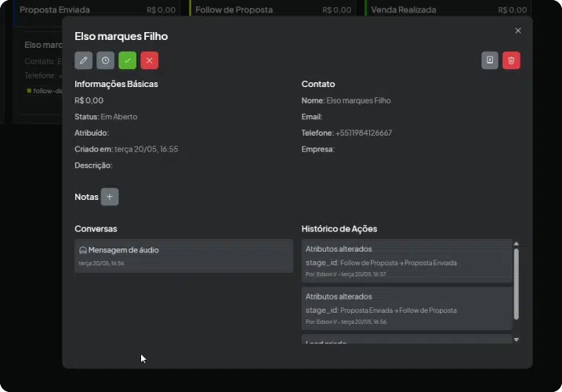Open the contact card icon button

click(490, 60)
